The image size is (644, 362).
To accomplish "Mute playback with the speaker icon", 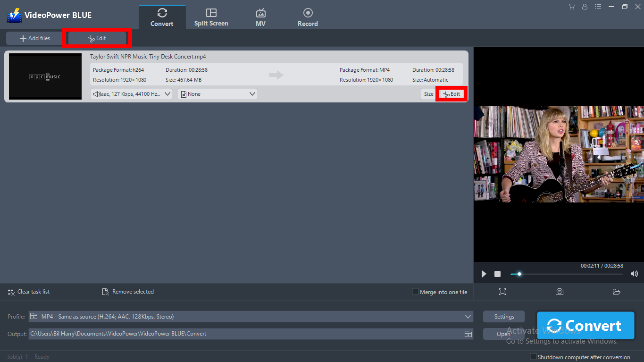I will 634,274.
